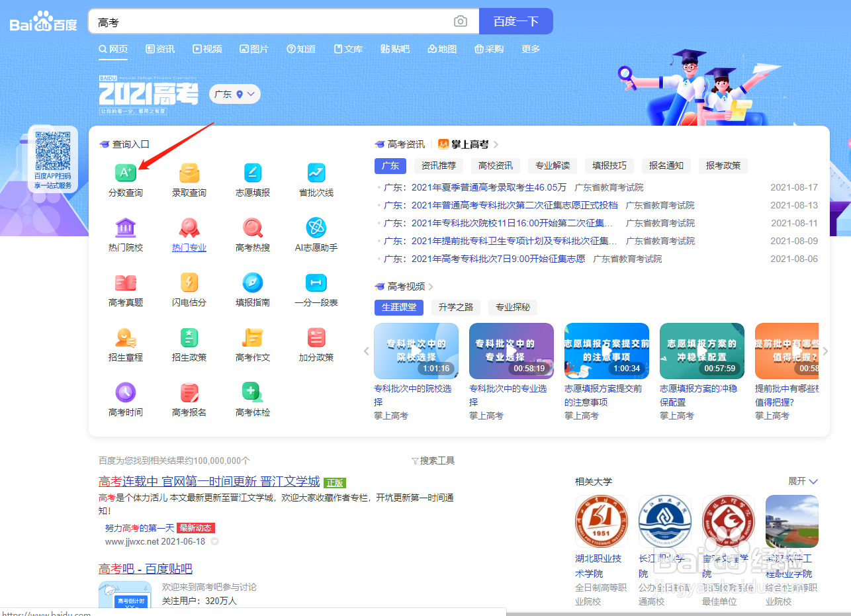This screenshot has height=616, width=851.
Task: Open the 分数查询 score lookup icon
Action: [x=126, y=173]
